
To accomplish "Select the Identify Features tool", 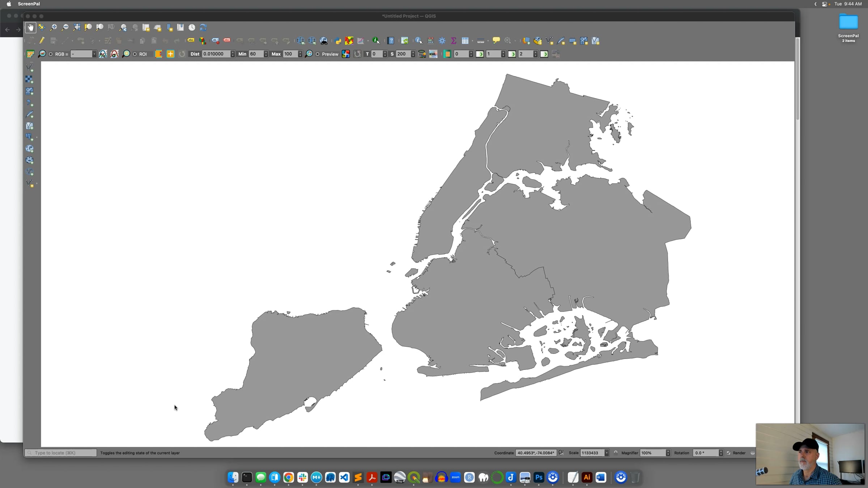I will click(419, 41).
